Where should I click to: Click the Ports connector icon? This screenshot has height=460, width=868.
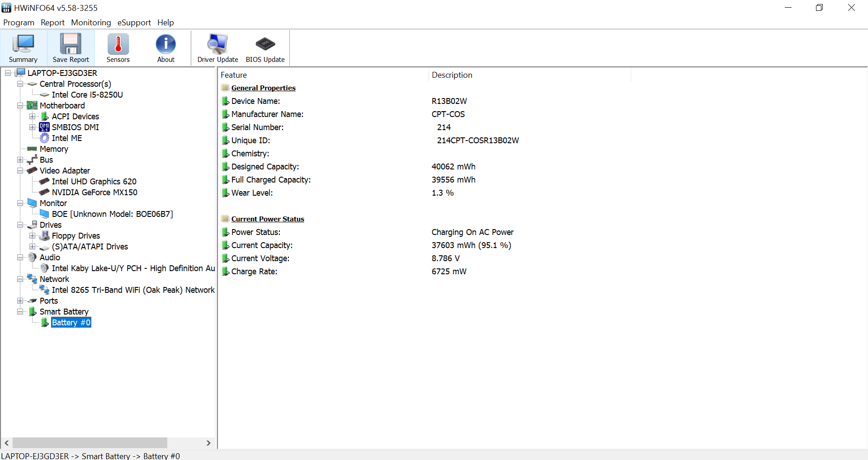point(32,300)
